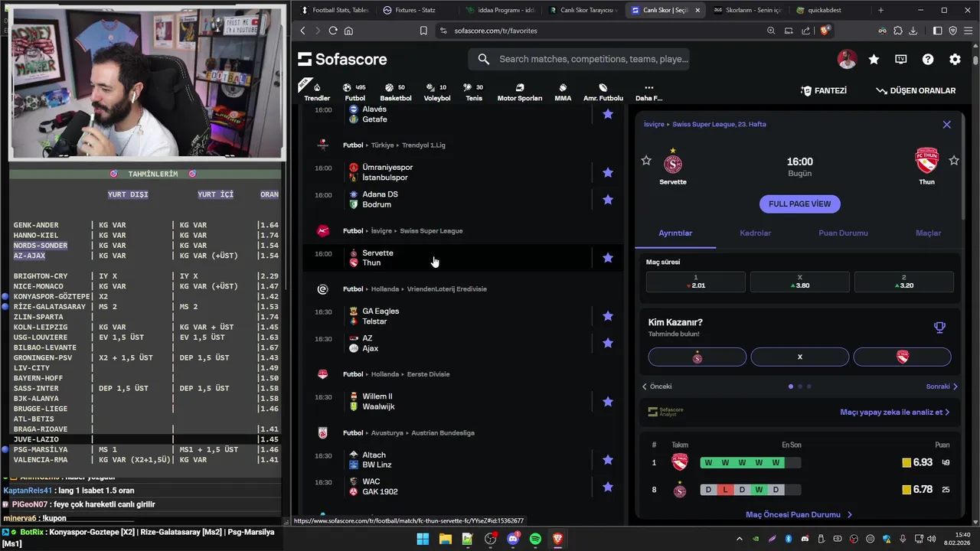Go to Sonraki poll slide

click(x=942, y=386)
